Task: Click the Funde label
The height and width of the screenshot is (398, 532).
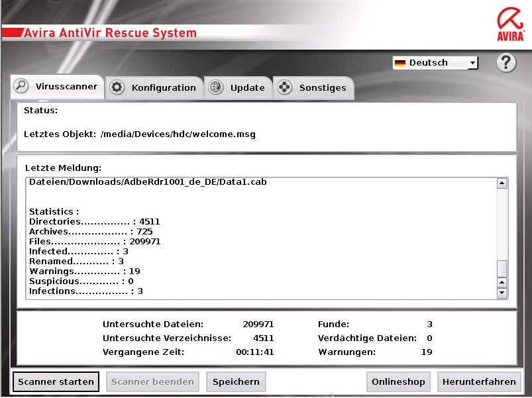Action: [333, 324]
